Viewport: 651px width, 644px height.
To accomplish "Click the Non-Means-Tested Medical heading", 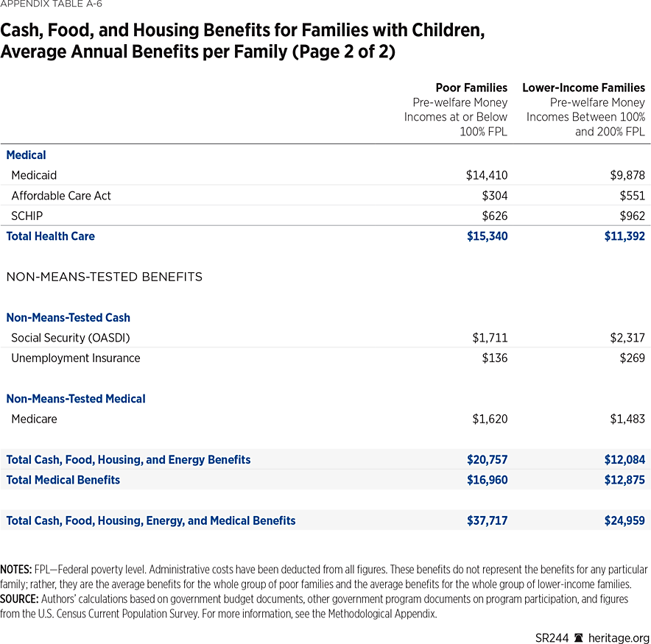I will tap(76, 399).
